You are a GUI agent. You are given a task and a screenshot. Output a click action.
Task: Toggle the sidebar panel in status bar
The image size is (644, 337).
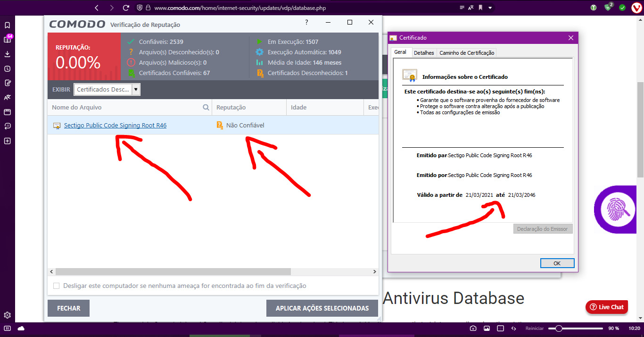7,328
